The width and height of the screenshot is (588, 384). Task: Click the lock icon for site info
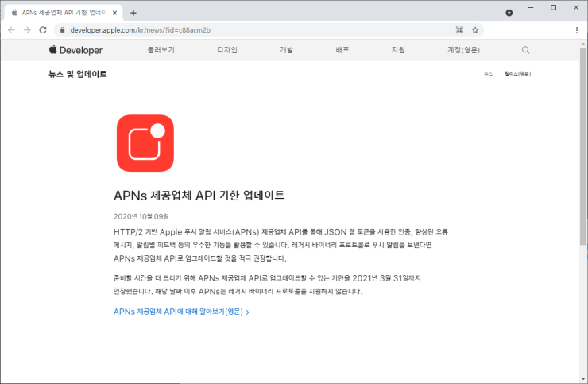point(62,29)
